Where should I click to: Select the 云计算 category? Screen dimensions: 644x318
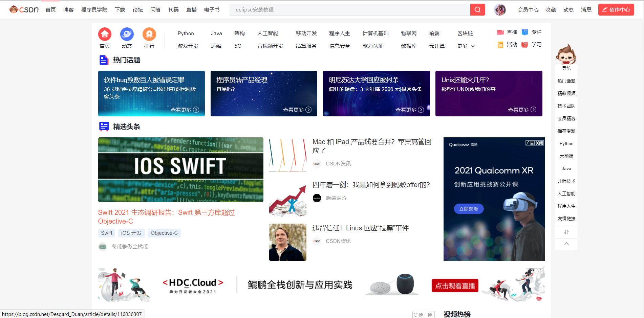coord(437,46)
